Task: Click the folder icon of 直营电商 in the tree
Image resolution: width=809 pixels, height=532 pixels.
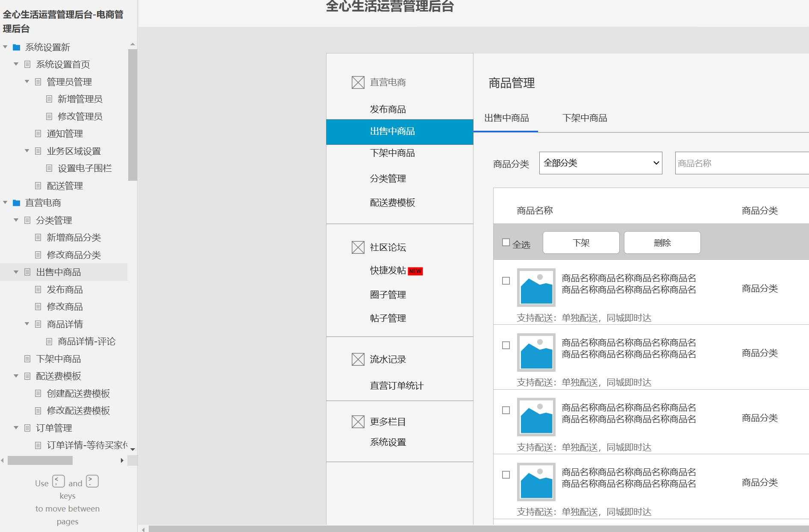Action: coord(16,203)
